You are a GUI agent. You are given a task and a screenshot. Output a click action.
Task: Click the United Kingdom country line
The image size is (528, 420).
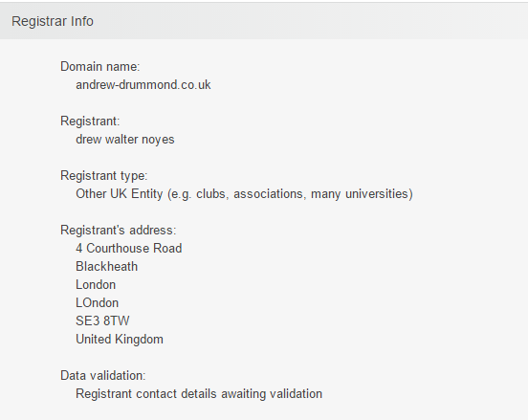point(120,340)
